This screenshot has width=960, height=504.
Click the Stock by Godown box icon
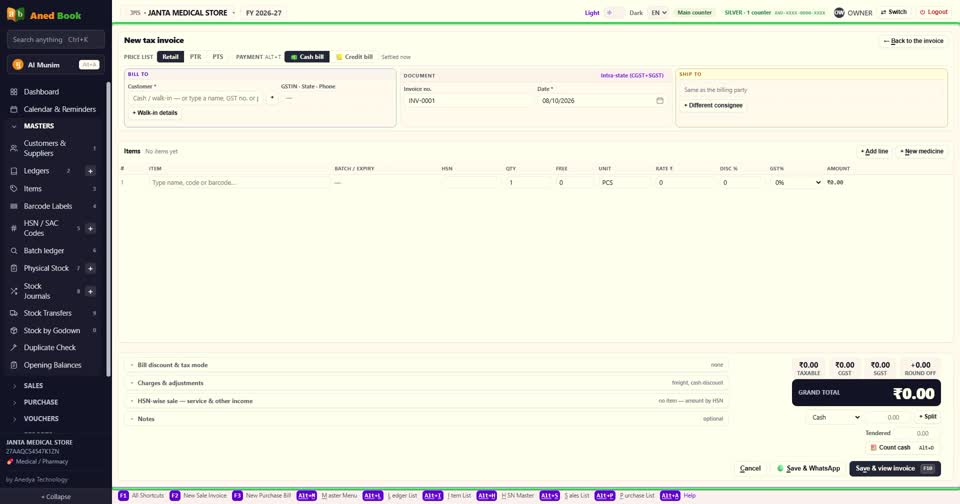click(x=14, y=331)
